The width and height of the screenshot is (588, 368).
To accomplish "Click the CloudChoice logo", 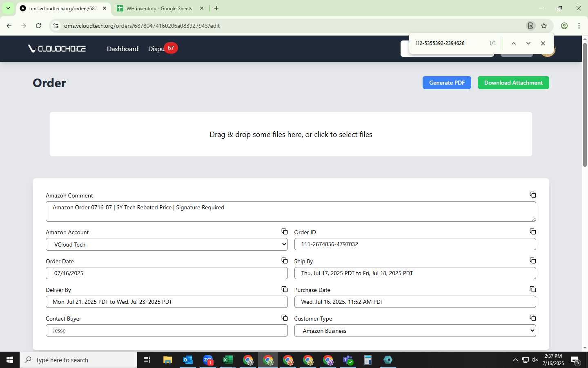I will (57, 49).
